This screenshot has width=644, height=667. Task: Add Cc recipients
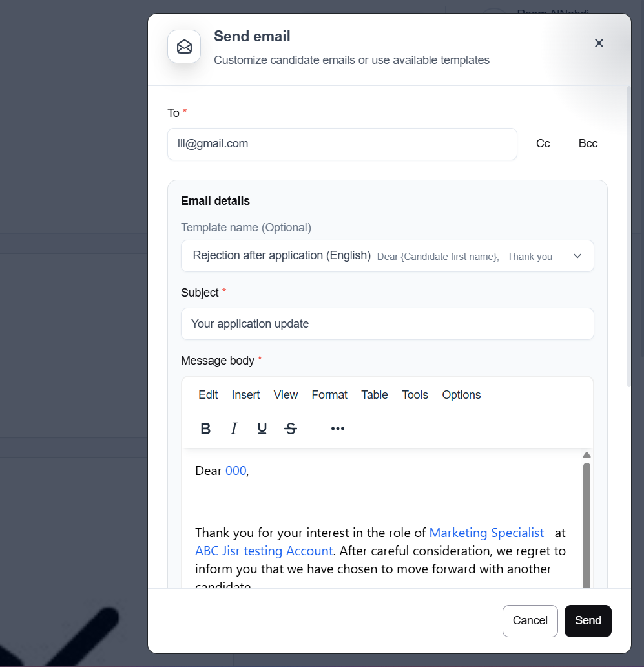(543, 143)
